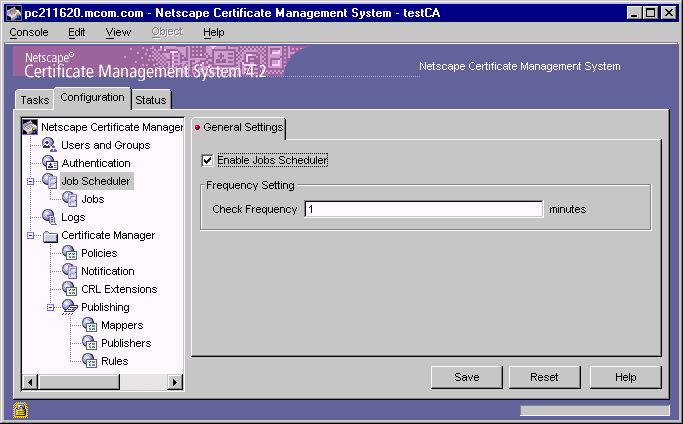Click the Job Scheduler node icon
The width and height of the screenshot is (683, 424).
(x=50, y=181)
